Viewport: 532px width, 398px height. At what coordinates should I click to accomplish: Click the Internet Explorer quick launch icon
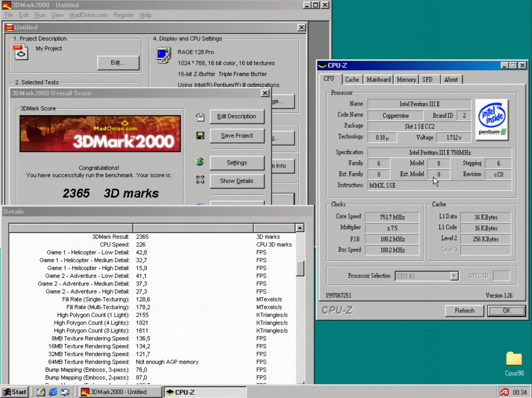tap(53, 392)
